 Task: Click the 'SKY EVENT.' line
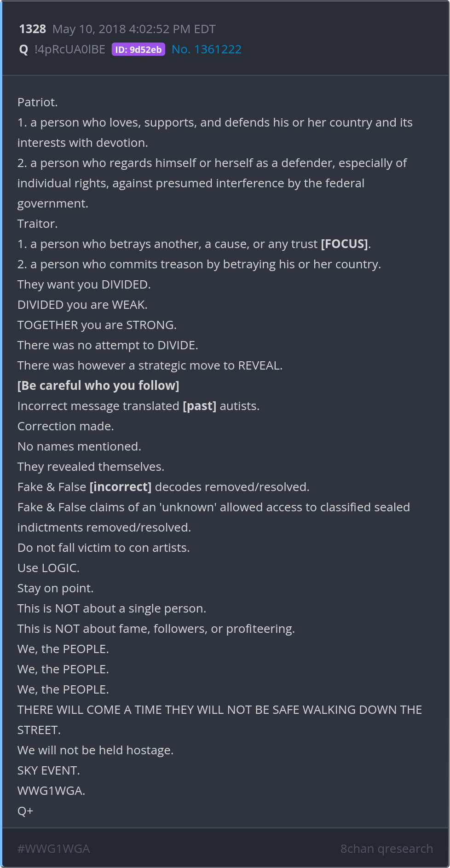pos(48,770)
